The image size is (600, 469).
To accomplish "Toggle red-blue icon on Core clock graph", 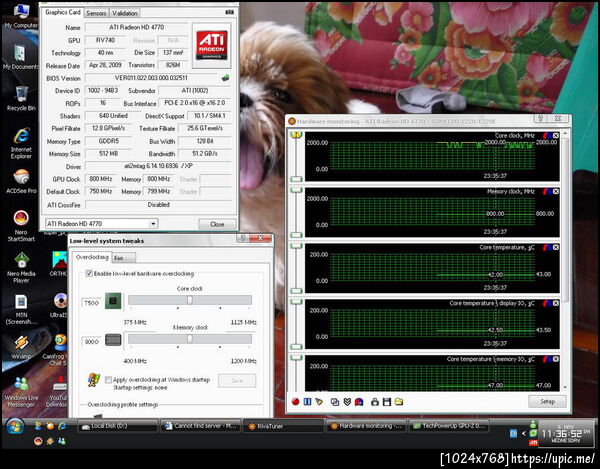I will tap(547, 135).
